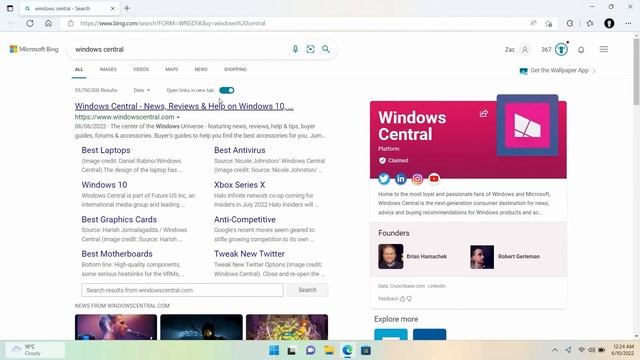Screen dimensions: 640x360
Task: Click the magnifier search button in Bing
Action: coord(326,49)
